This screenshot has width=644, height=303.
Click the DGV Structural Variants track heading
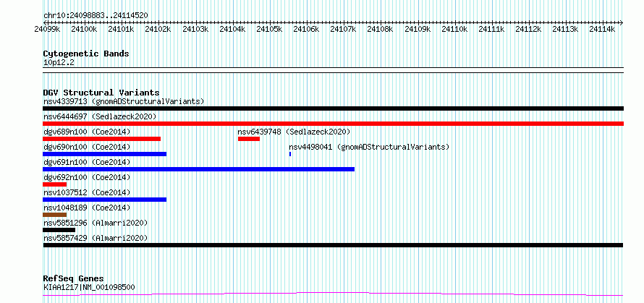101,93
